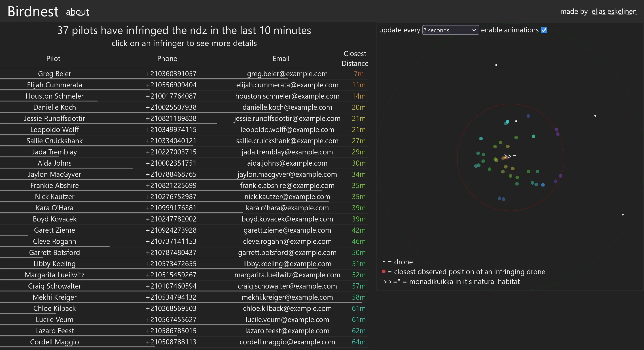This screenshot has width=644, height=350.
Task: Click the 7m closest distance value
Action: click(359, 74)
